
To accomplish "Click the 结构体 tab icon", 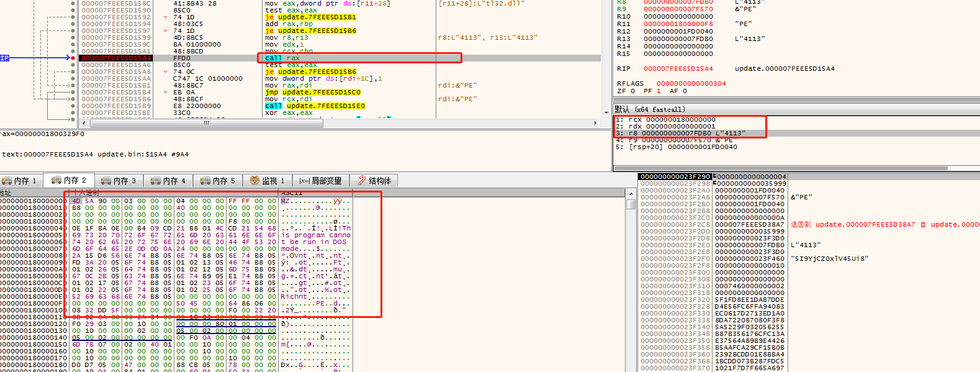I will tap(362, 181).
